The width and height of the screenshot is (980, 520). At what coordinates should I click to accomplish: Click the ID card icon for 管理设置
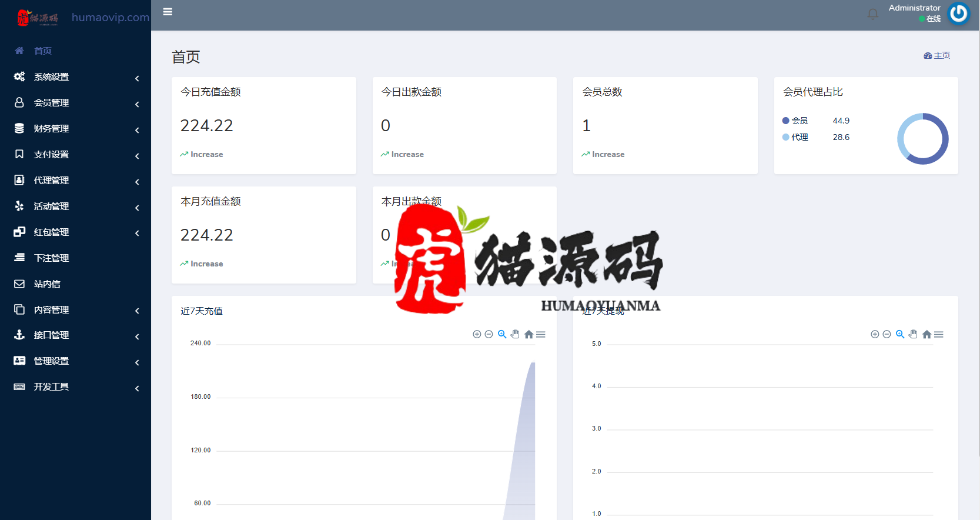coord(19,361)
